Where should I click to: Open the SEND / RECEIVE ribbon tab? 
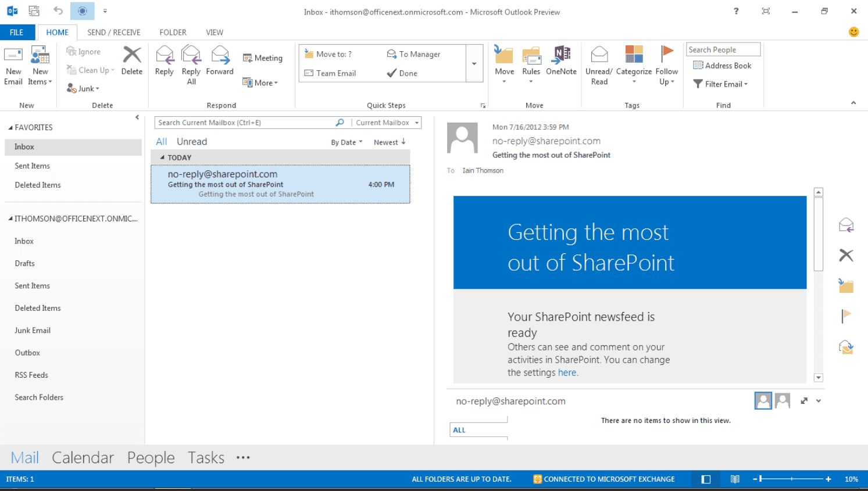click(x=114, y=33)
